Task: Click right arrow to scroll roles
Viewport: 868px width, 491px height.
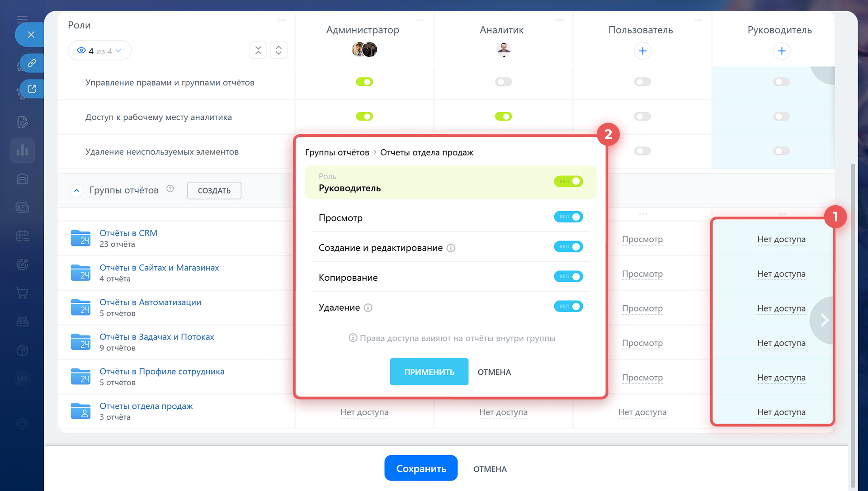Action: [x=824, y=320]
